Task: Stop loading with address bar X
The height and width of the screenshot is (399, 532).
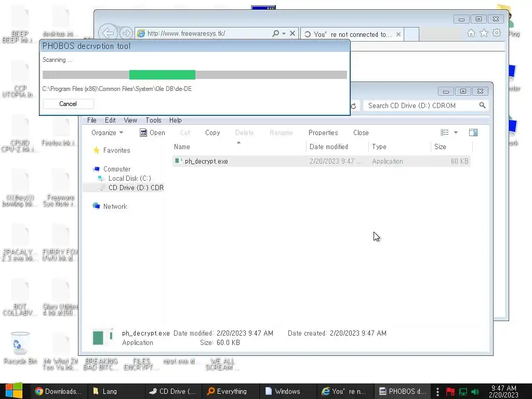Action: 292,33
